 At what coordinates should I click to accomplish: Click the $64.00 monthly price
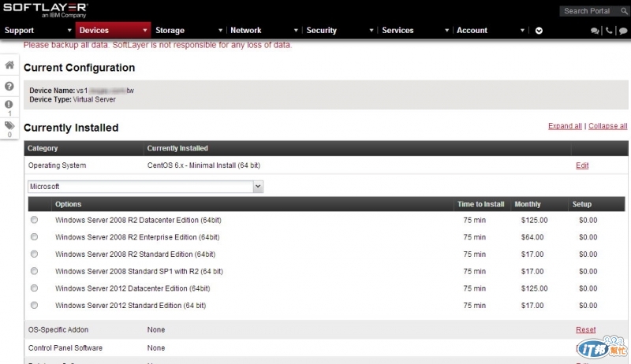click(532, 237)
